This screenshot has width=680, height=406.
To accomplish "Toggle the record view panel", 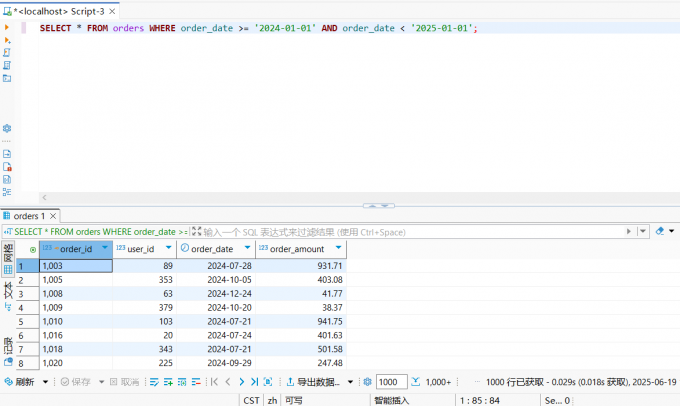I will (8, 346).
